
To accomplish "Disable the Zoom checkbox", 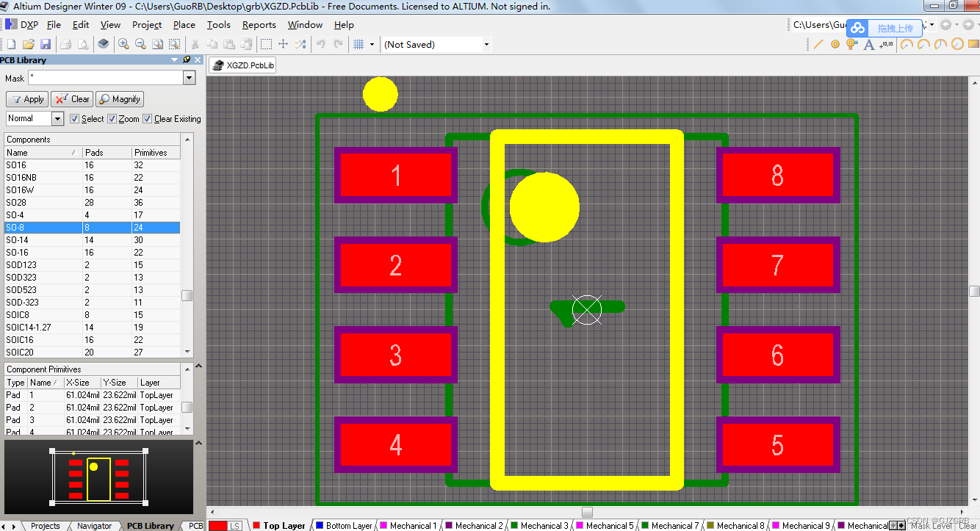I will click(110, 118).
